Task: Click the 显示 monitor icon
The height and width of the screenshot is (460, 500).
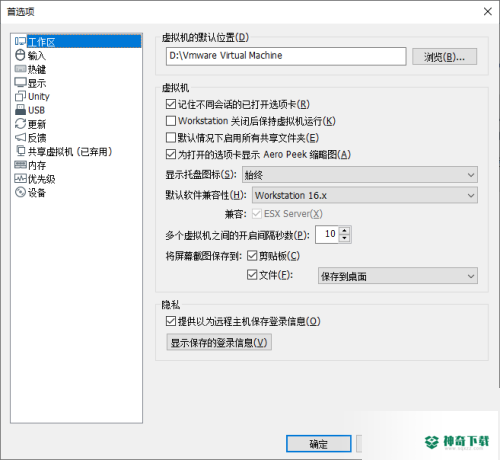Action: (x=20, y=83)
